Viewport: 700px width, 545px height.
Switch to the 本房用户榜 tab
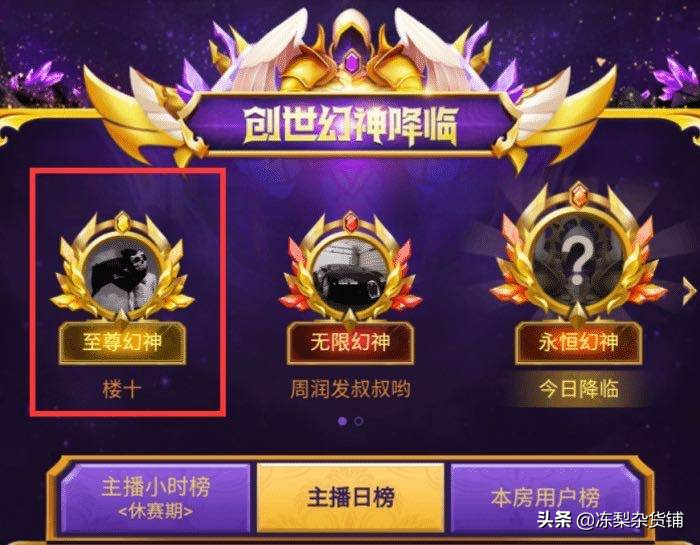pos(545,498)
